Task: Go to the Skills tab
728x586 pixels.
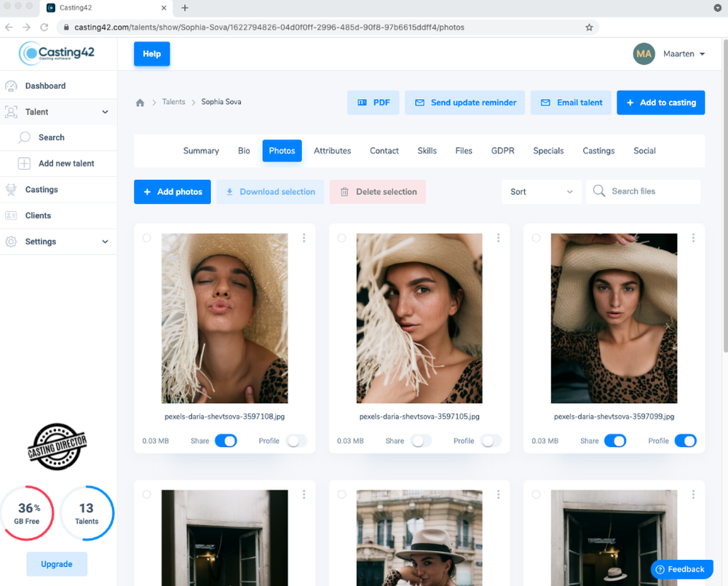Action: coord(427,151)
